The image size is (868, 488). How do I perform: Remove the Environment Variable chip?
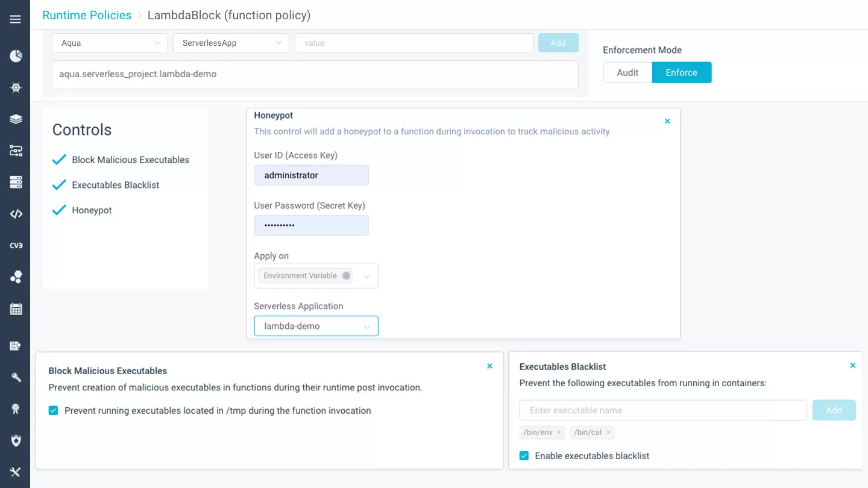(346, 275)
